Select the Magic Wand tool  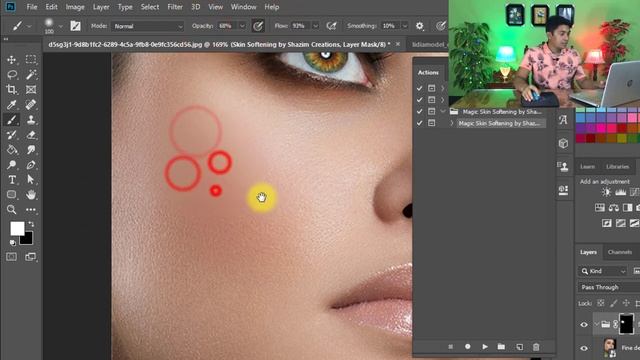click(x=31, y=75)
